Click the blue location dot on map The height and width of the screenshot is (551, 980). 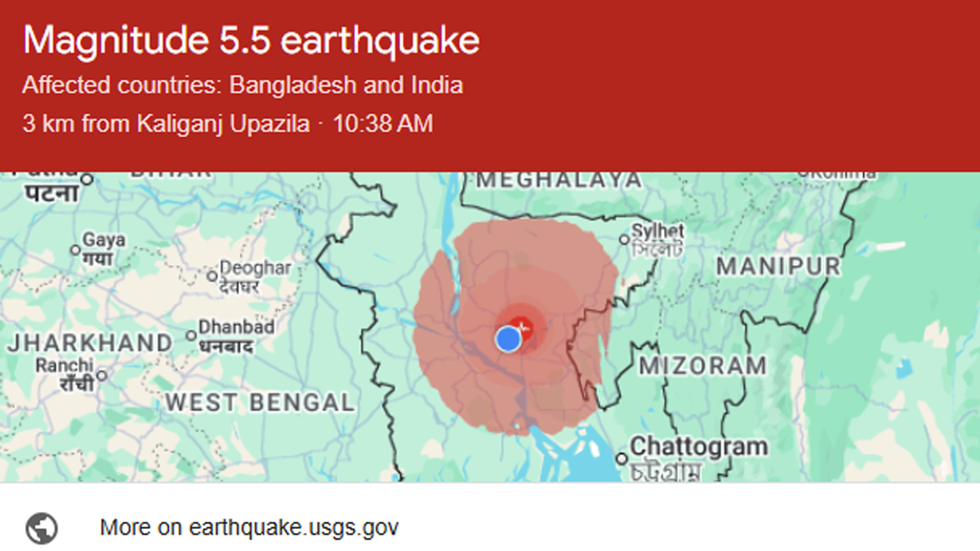pyautogui.click(x=508, y=338)
